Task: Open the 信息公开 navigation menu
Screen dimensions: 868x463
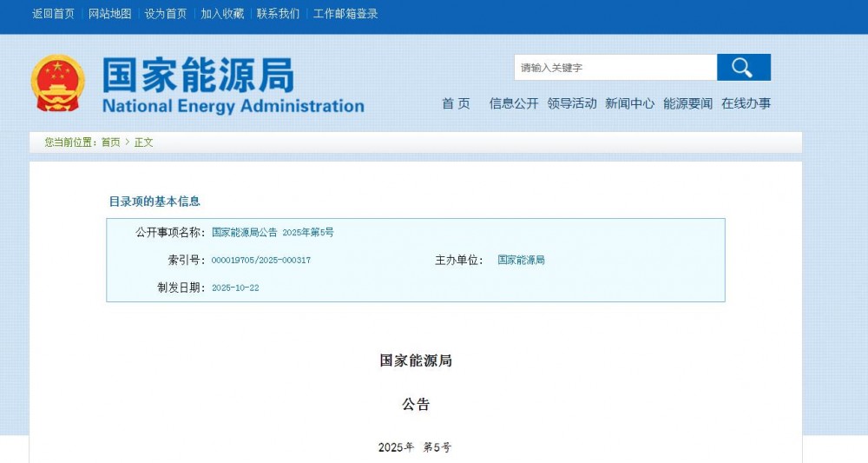Action: pyautogui.click(x=514, y=103)
